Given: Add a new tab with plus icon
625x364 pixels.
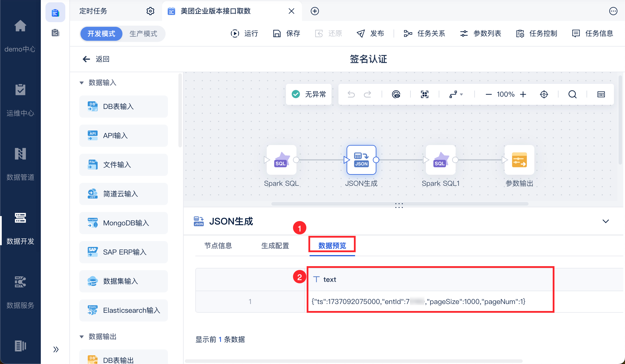Looking at the screenshot, I should tap(315, 11).
